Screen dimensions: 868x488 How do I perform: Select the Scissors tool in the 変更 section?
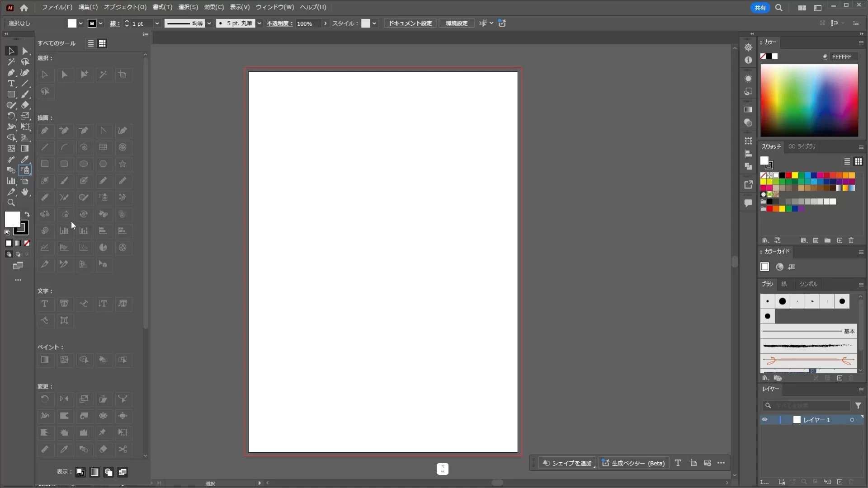click(123, 449)
